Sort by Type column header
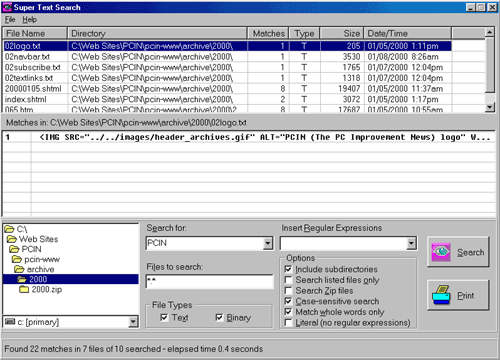This screenshot has height=360, width=500. pos(304,33)
